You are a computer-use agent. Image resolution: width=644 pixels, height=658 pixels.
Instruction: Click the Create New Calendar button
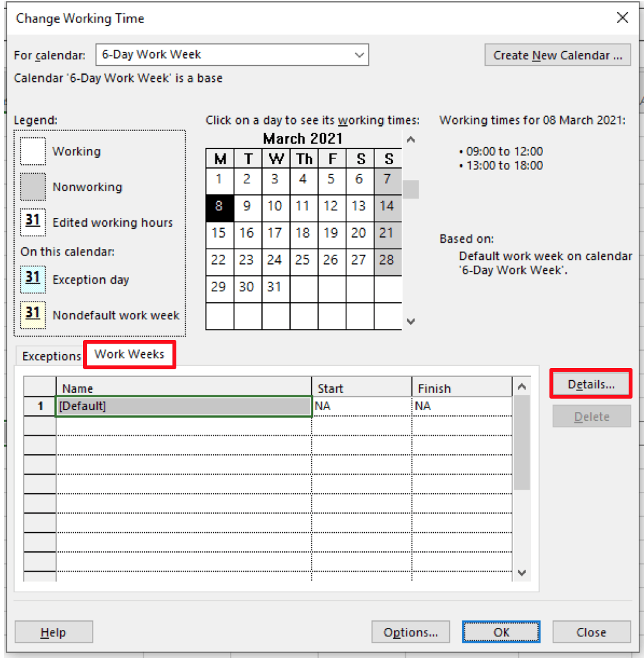click(557, 55)
